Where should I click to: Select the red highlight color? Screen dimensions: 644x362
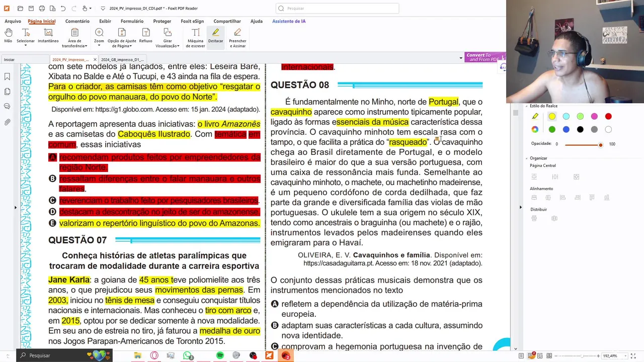click(608, 117)
